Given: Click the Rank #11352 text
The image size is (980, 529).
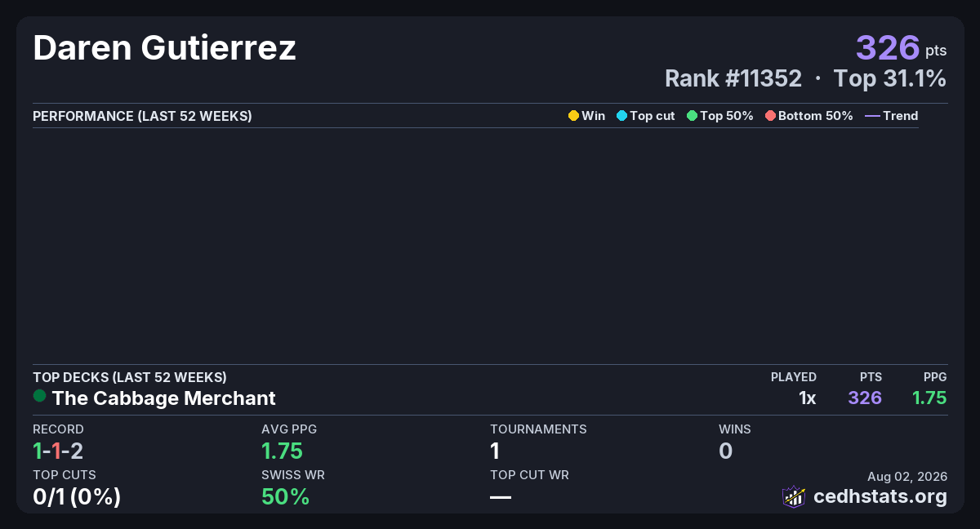Looking at the screenshot, I should [733, 78].
